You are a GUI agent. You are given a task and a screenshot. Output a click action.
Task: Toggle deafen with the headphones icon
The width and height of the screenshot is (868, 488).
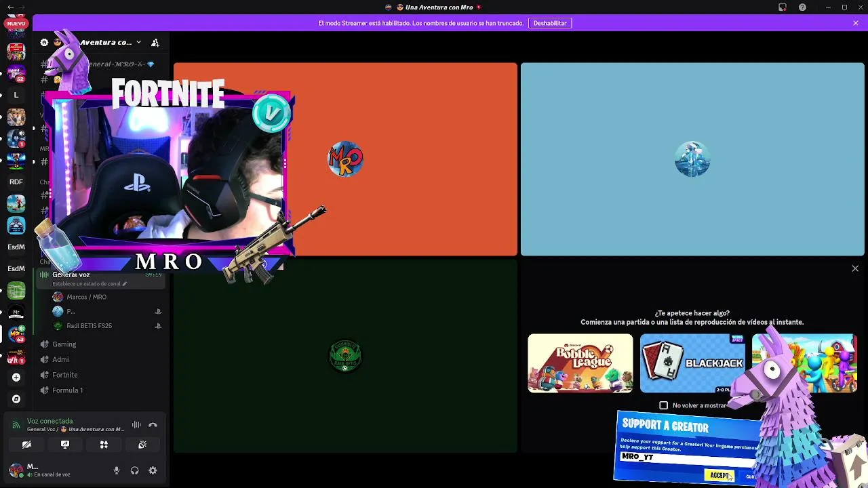[134, 470]
